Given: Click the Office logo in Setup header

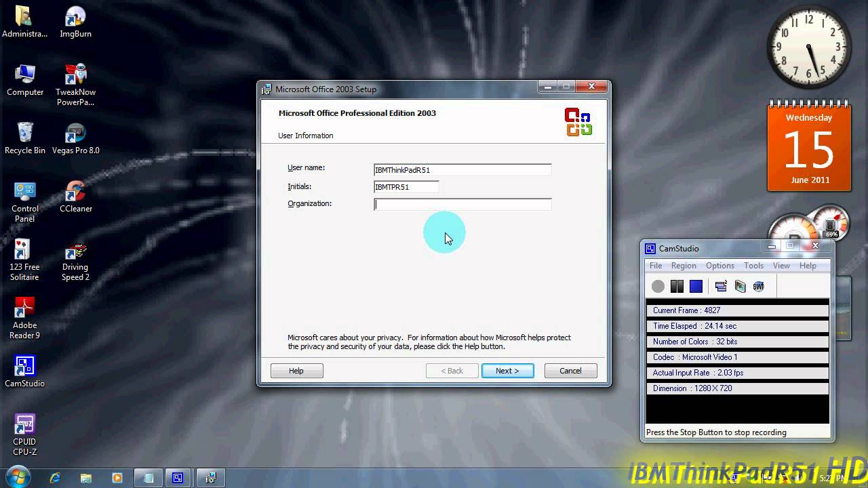Looking at the screenshot, I should (578, 122).
